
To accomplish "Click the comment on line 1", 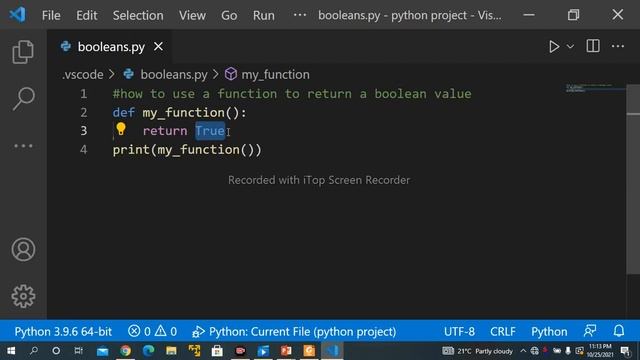I will click(292, 94).
